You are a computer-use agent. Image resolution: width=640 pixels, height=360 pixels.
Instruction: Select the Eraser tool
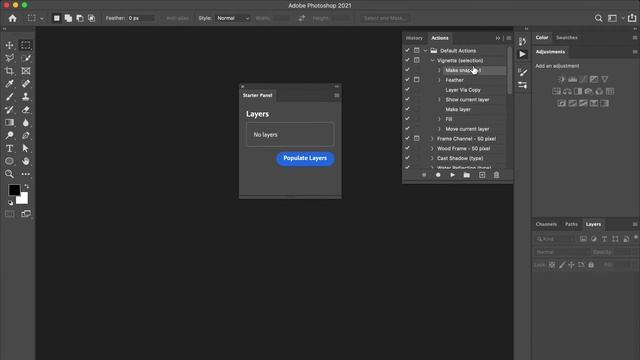[x=26, y=109]
